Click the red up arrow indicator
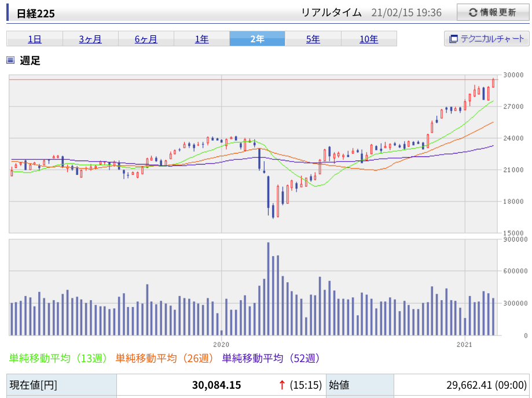 pyautogui.click(x=282, y=385)
